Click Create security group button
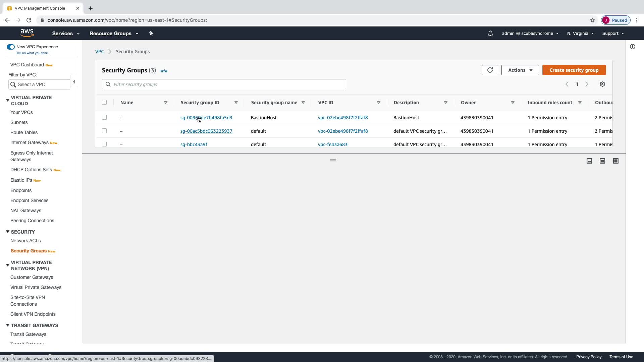Image resolution: width=644 pixels, height=362 pixels. point(574,70)
